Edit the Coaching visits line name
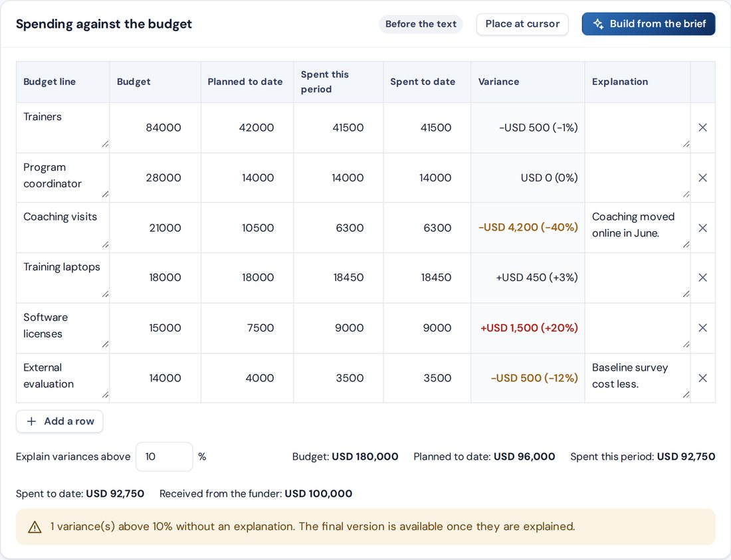Viewport: 731px width, 560px height. (x=63, y=228)
